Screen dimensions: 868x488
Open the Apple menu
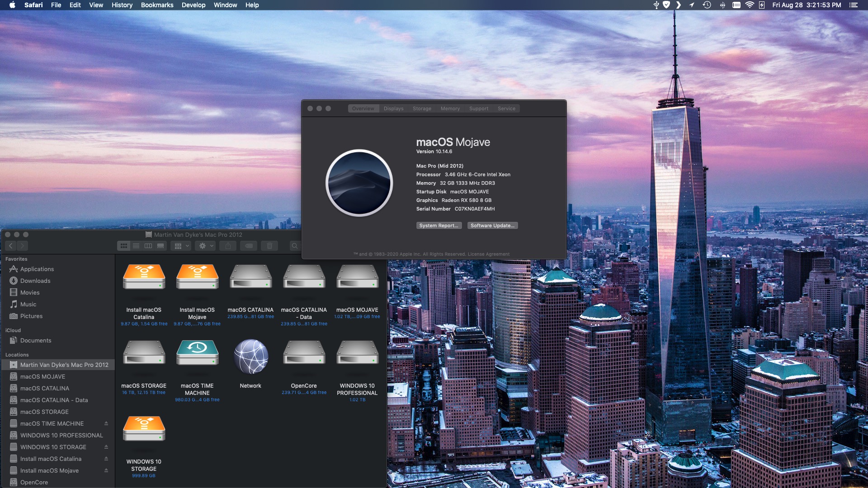click(x=12, y=5)
